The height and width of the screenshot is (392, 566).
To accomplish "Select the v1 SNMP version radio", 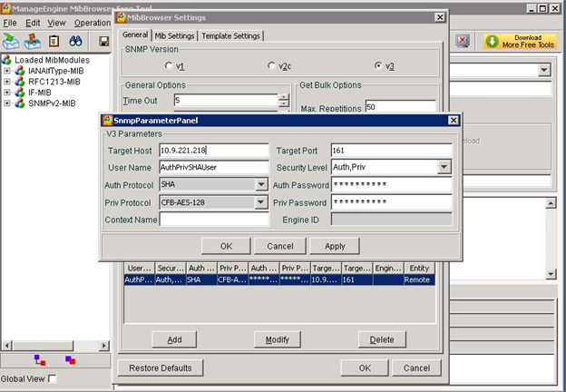I will coord(169,65).
